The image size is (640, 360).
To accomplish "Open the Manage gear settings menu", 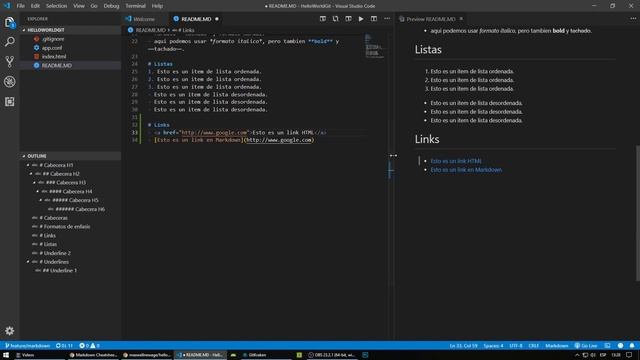I will pyautogui.click(x=9, y=330).
